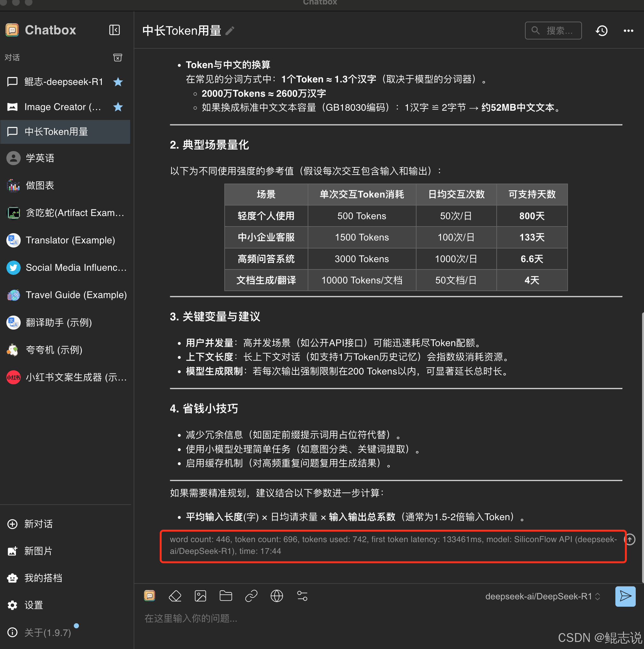Expand the deepseek-ai/DeepSeek-R1 model selector
This screenshot has height=649, width=644.
[542, 597]
